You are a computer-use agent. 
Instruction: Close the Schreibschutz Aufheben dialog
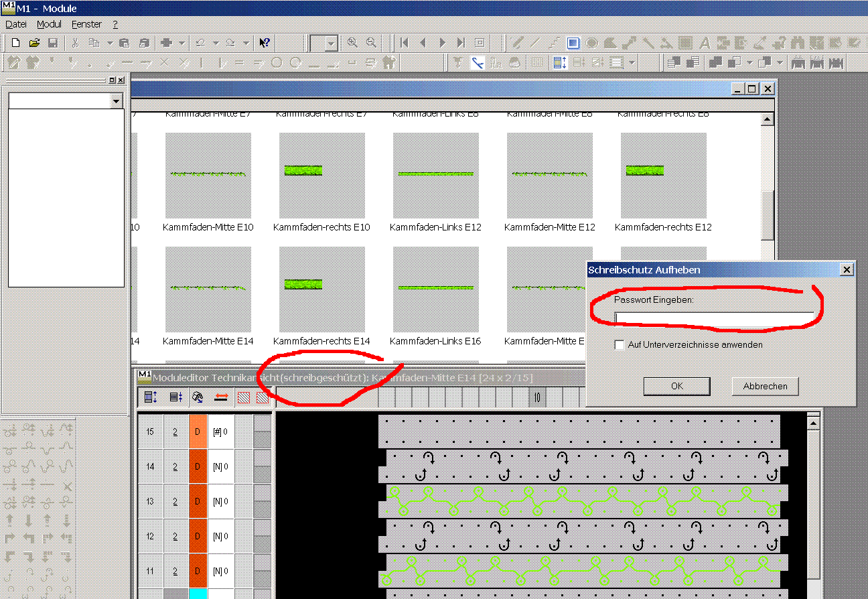(x=847, y=269)
